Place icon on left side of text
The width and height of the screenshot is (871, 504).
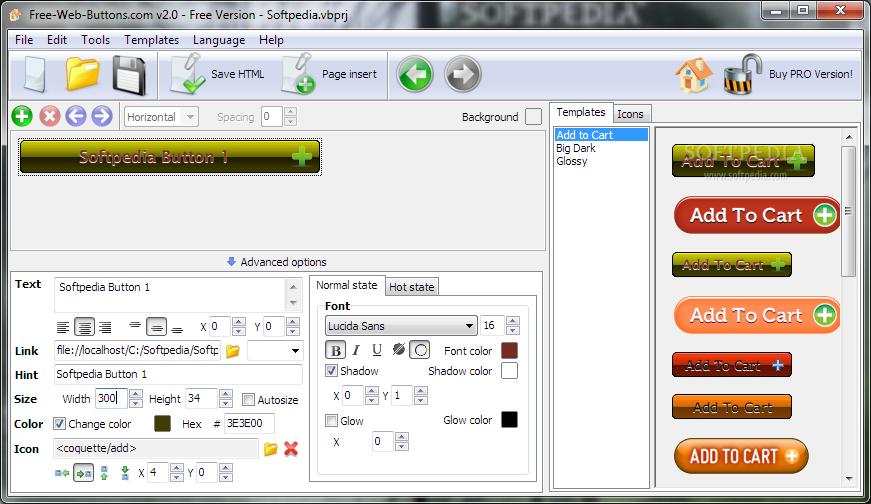(62, 473)
